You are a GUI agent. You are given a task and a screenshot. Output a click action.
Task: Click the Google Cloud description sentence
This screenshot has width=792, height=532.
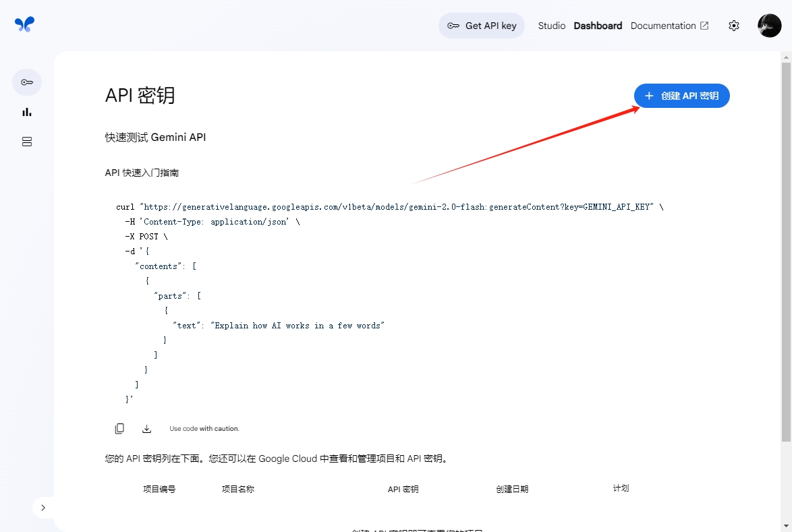pyautogui.click(x=277, y=459)
